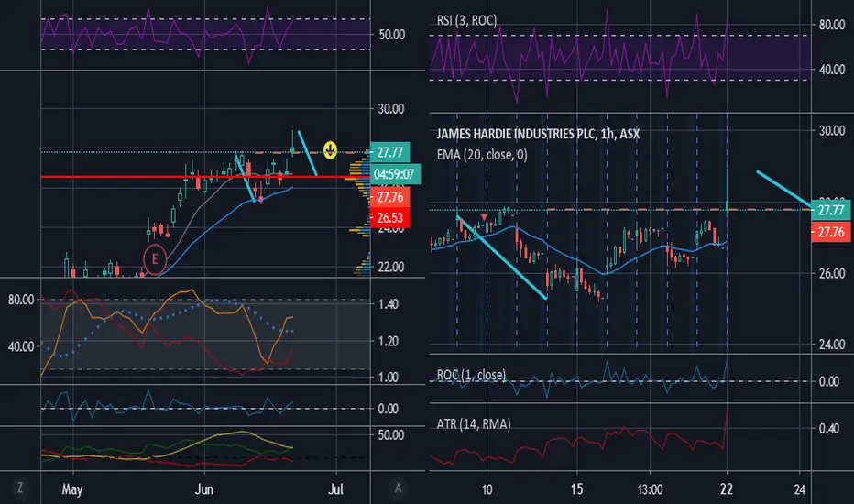Viewport: 854px width, 504px height.
Task: Click the 26.00 price axis value
Action: coord(832,273)
